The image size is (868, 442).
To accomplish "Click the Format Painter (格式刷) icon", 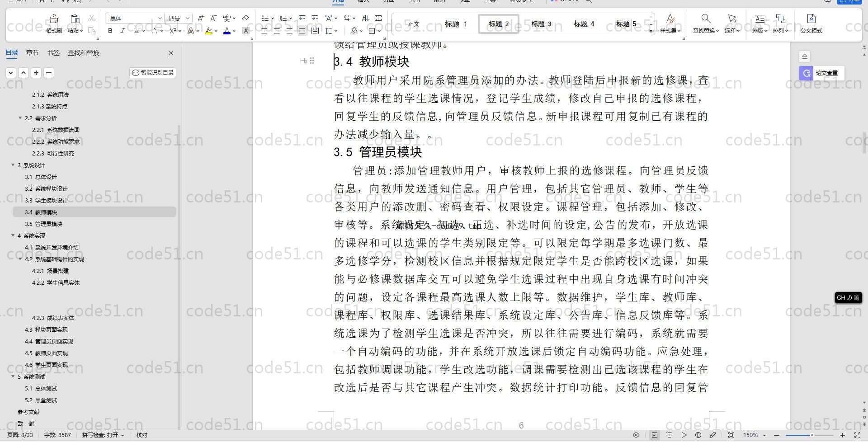I will [x=54, y=19].
